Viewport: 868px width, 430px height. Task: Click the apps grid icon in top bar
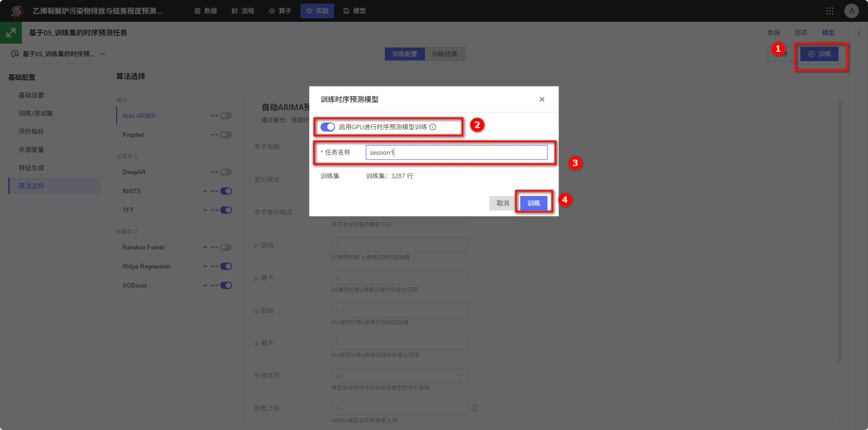pyautogui.click(x=830, y=11)
